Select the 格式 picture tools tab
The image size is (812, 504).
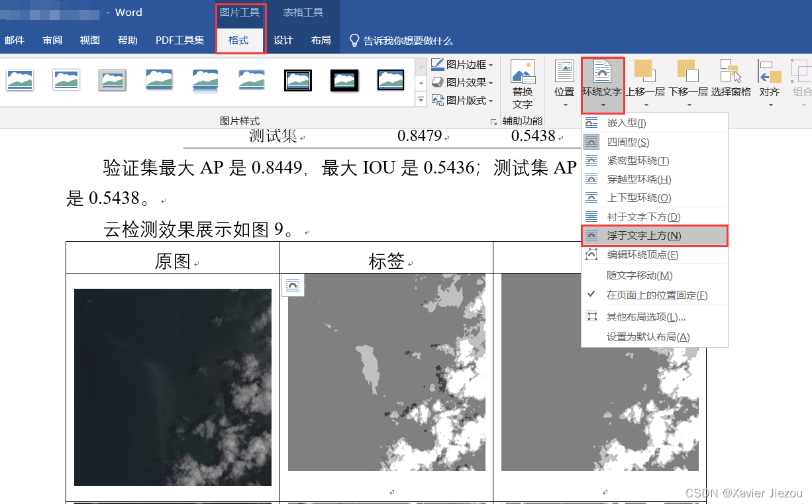(238, 40)
